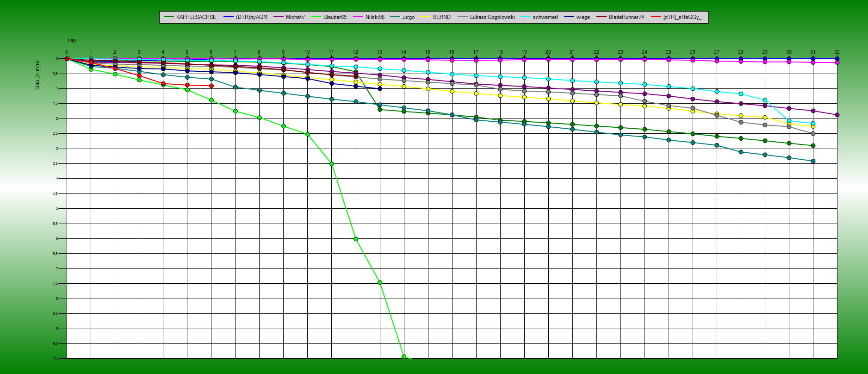Select Zirgo in the legend

pyautogui.click(x=403, y=17)
